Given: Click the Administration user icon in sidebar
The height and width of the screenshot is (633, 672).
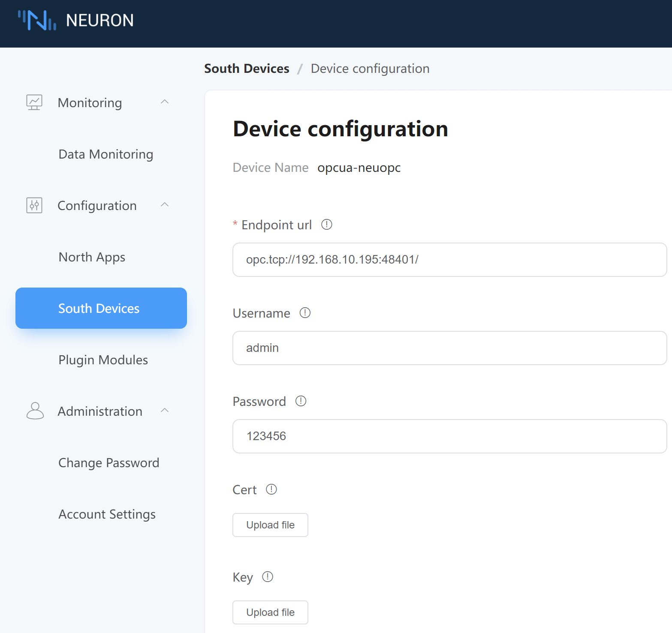Looking at the screenshot, I should coord(35,411).
